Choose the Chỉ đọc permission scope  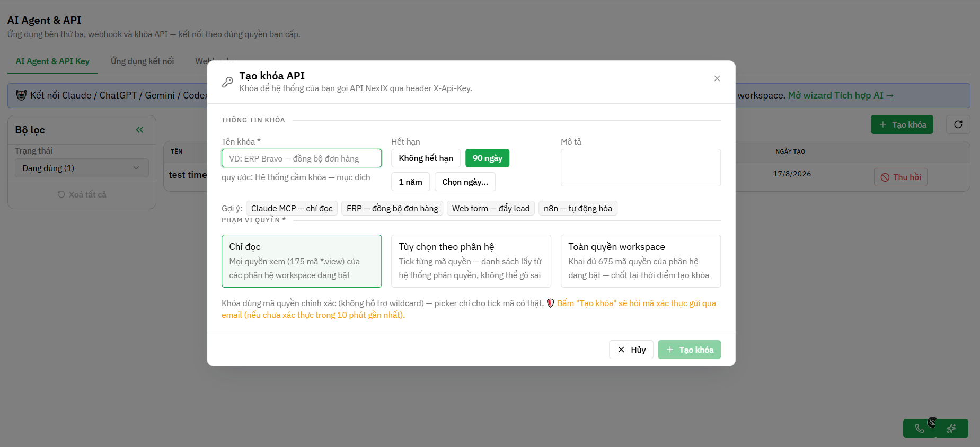(302, 261)
